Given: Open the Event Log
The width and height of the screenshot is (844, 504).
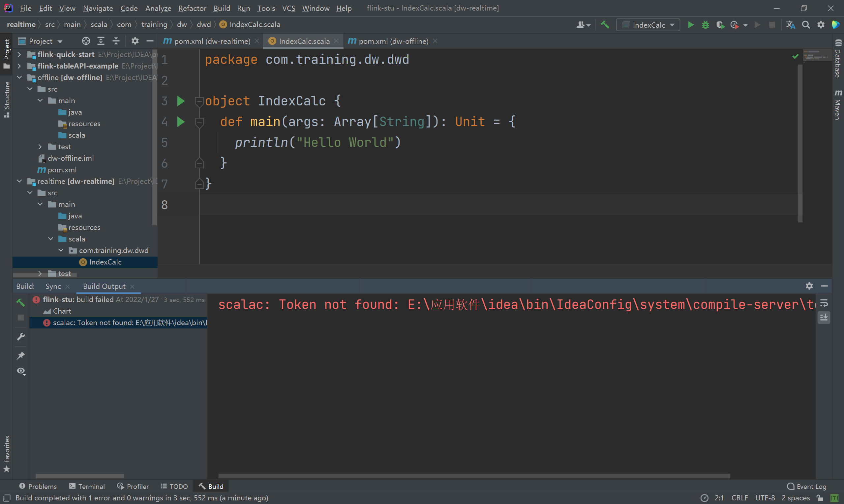Looking at the screenshot, I should pos(806,486).
